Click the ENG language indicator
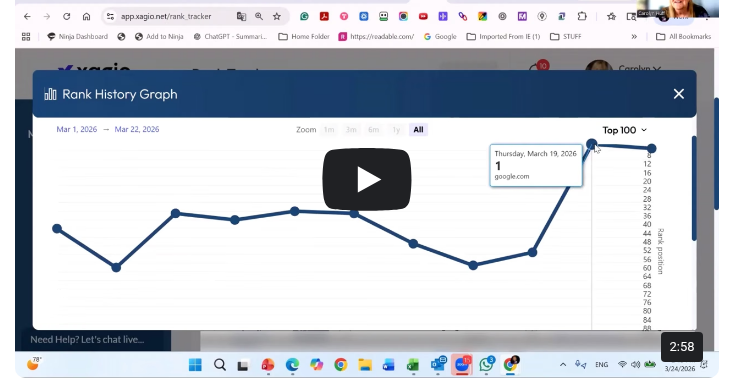Viewport: 735px width, 378px height. point(601,364)
